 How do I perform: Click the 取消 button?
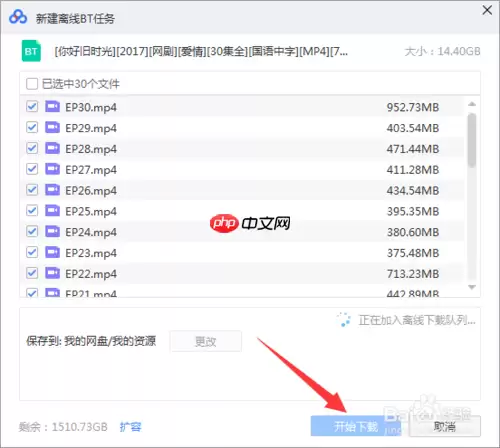(x=445, y=426)
